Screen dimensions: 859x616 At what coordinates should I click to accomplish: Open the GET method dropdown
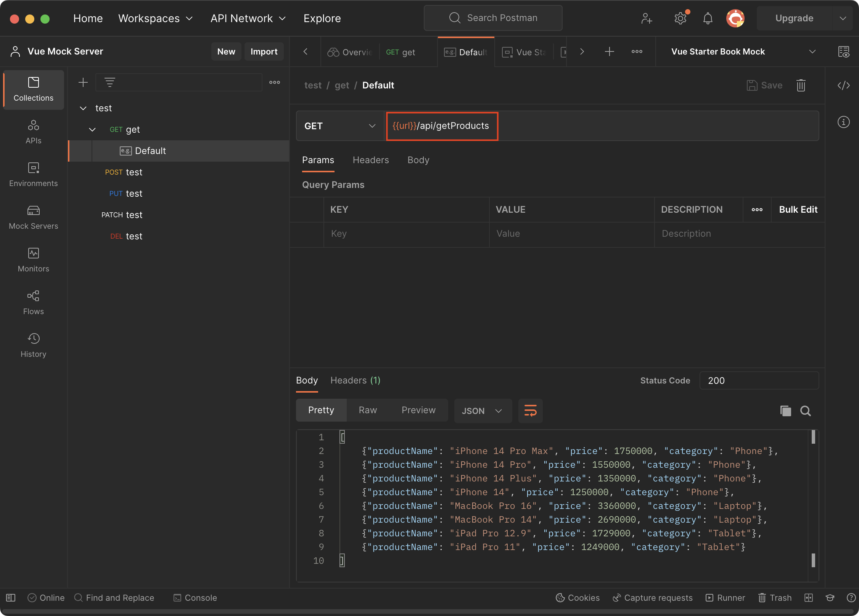tap(340, 126)
